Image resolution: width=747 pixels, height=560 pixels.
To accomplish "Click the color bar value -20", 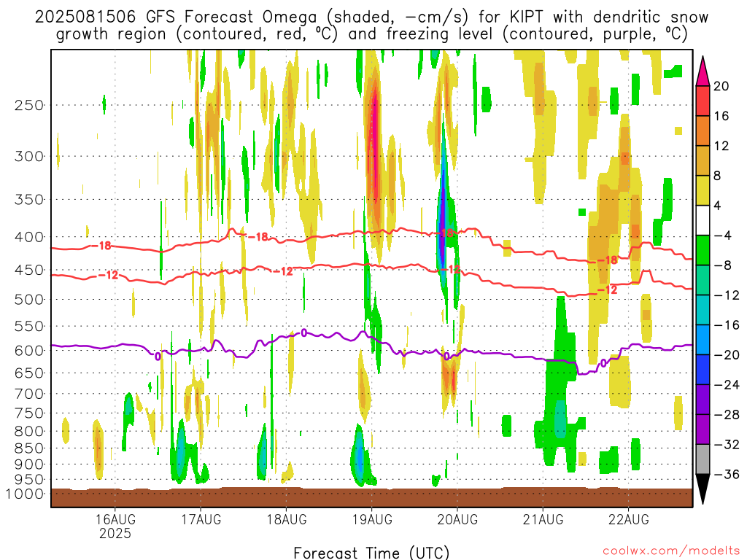I will pos(727,355).
